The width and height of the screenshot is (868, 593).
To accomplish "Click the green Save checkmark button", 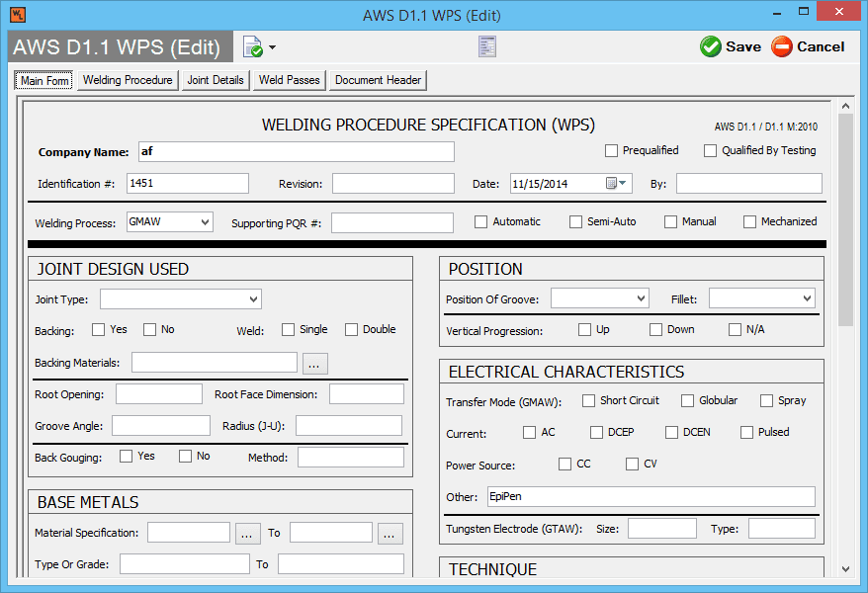I will pos(731,47).
